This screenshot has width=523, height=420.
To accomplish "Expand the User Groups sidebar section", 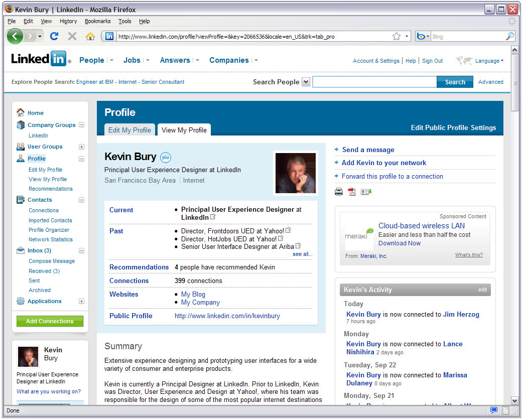I will (x=81, y=147).
